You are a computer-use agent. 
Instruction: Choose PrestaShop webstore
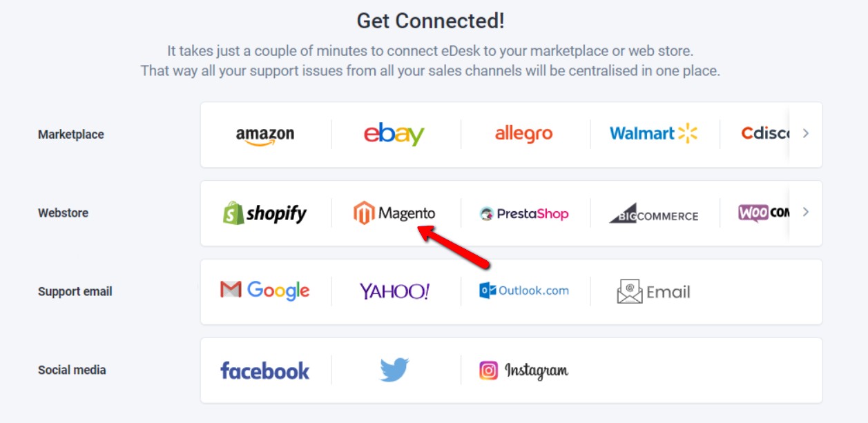click(x=524, y=213)
